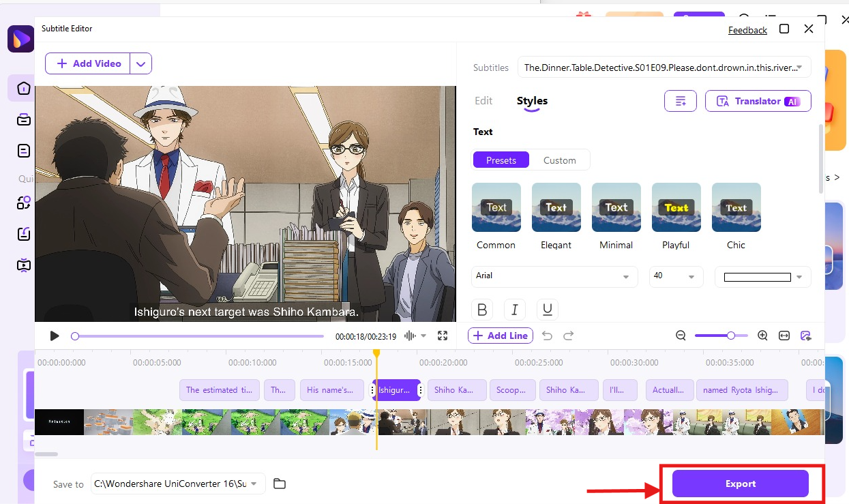Image resolution: width=849 pixels, height=504 pixels.
Task: Open the font size 40 dropdown
Action: [x=676, y=276]
